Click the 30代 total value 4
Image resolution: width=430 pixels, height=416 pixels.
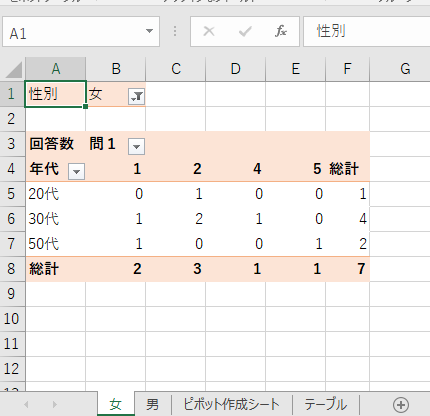[363, 219]
